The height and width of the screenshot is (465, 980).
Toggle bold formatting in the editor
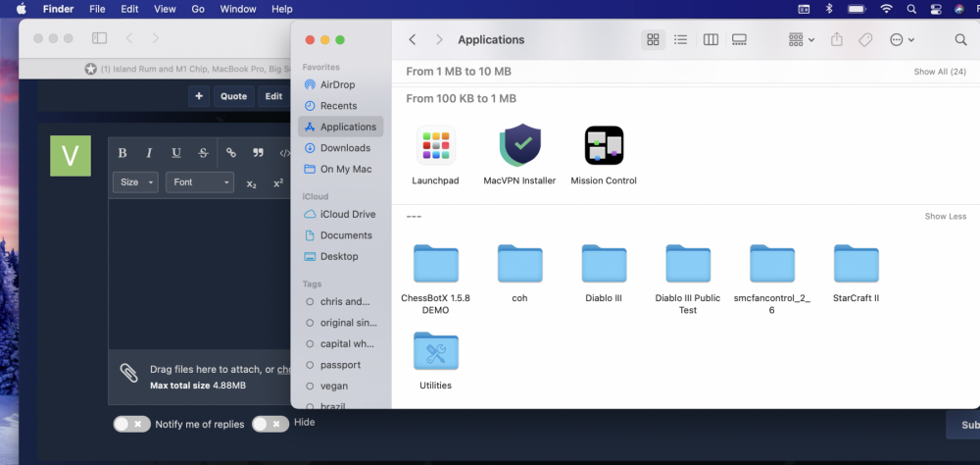[x=122, y=153]
